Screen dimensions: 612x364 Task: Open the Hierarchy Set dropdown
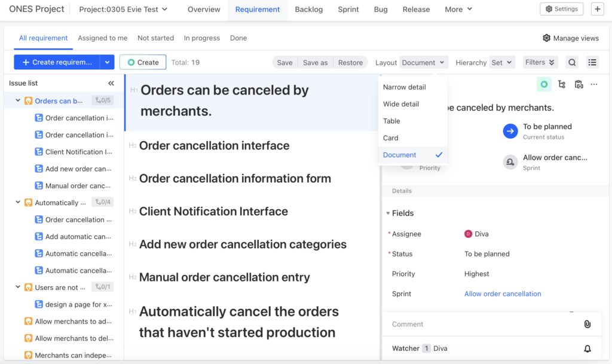501,63
